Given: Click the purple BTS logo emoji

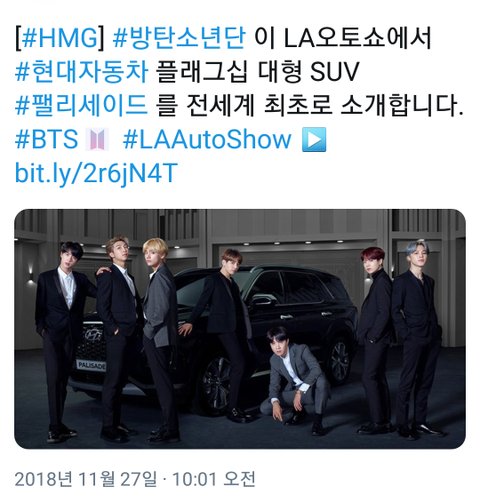Looking at the screenshot, I should pos(97,139).
